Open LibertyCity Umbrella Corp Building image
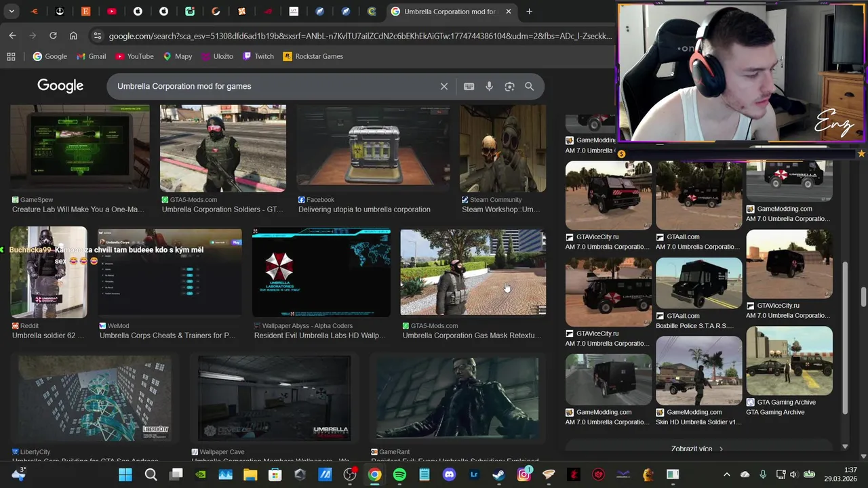The width and height of the screenshot is (868, 488). (95, 399)
